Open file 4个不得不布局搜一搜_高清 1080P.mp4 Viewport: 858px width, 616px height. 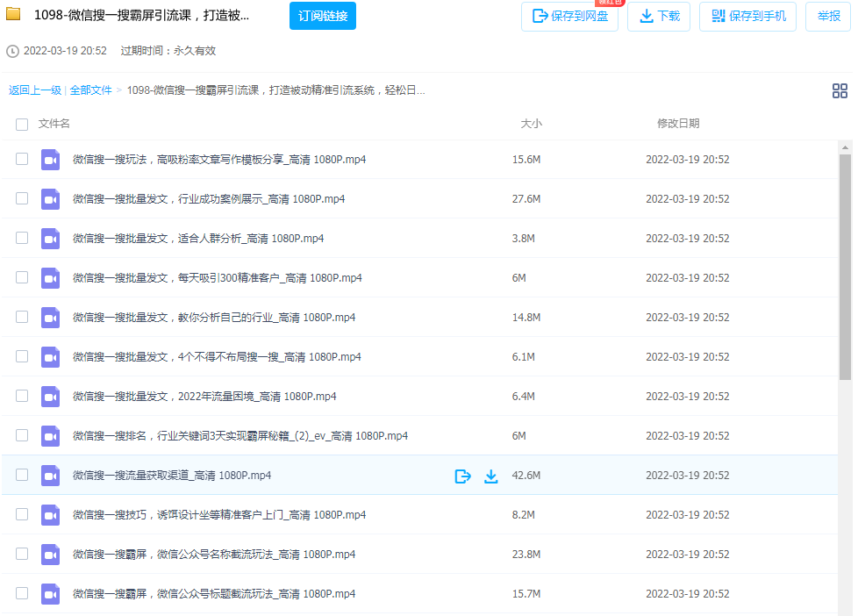tap(217, 357)
